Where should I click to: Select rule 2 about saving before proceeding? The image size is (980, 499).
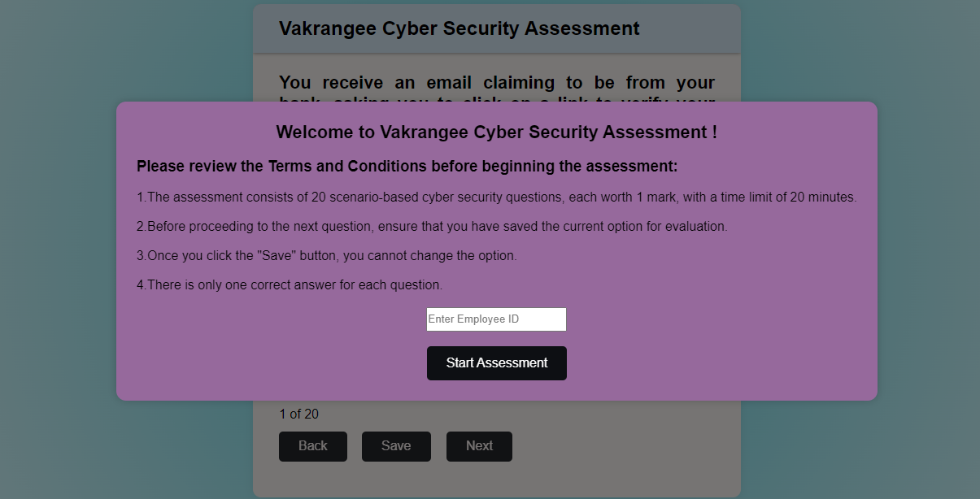(x=432, y=227)
